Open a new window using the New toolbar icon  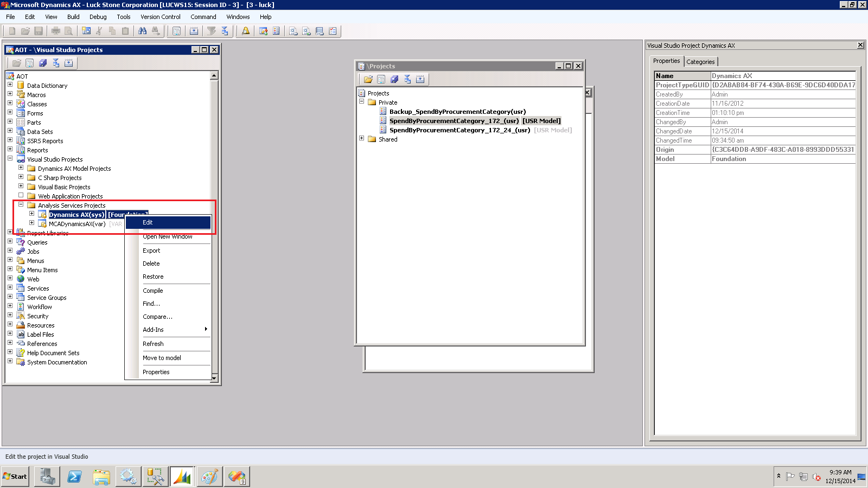pos(11,31)
